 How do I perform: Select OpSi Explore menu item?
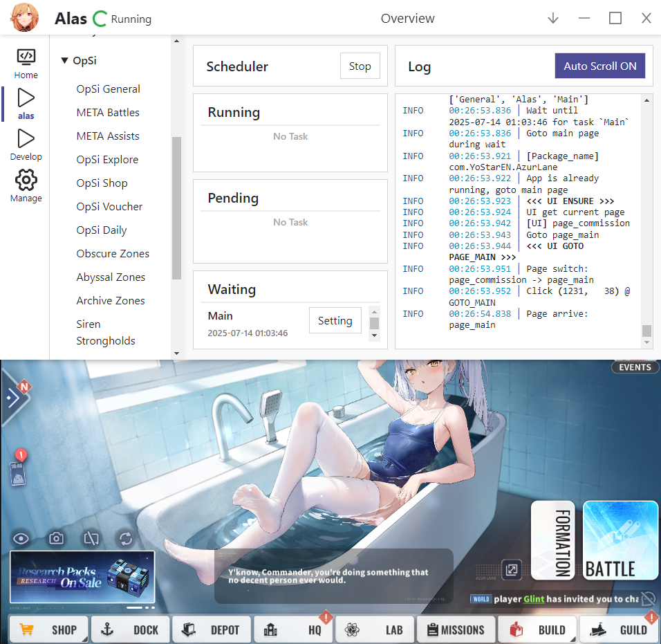[x=107, y=160]
